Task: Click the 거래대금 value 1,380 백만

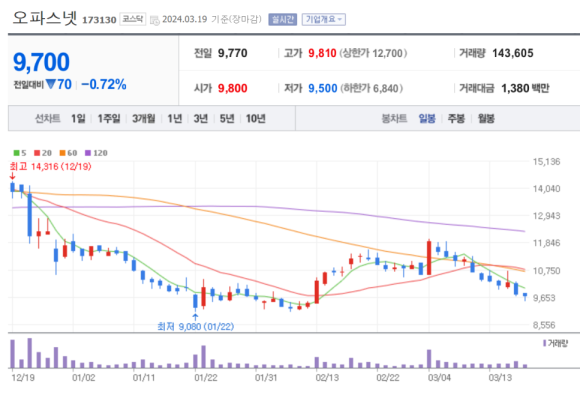Action: 525,88
